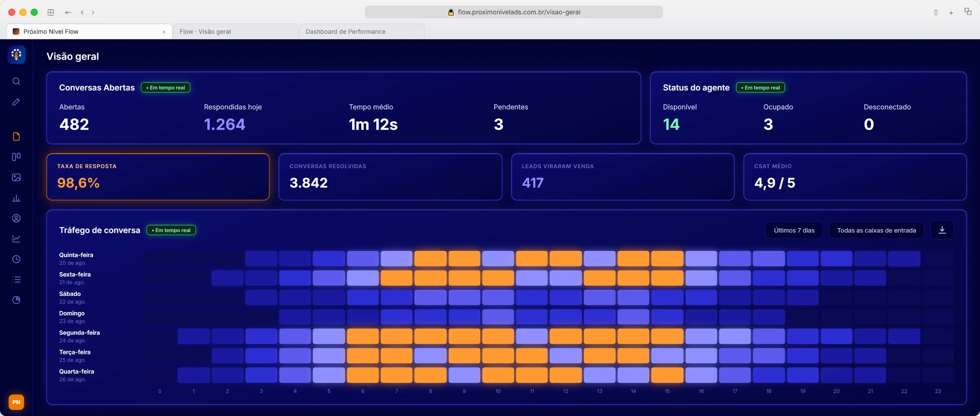
Task: Click the Visão geral page heading
Action: pos(73,56)
